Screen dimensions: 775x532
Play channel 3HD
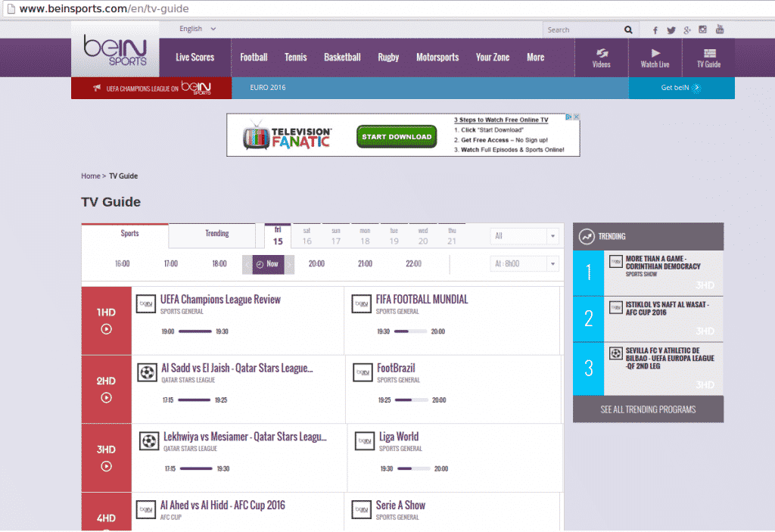106,466
